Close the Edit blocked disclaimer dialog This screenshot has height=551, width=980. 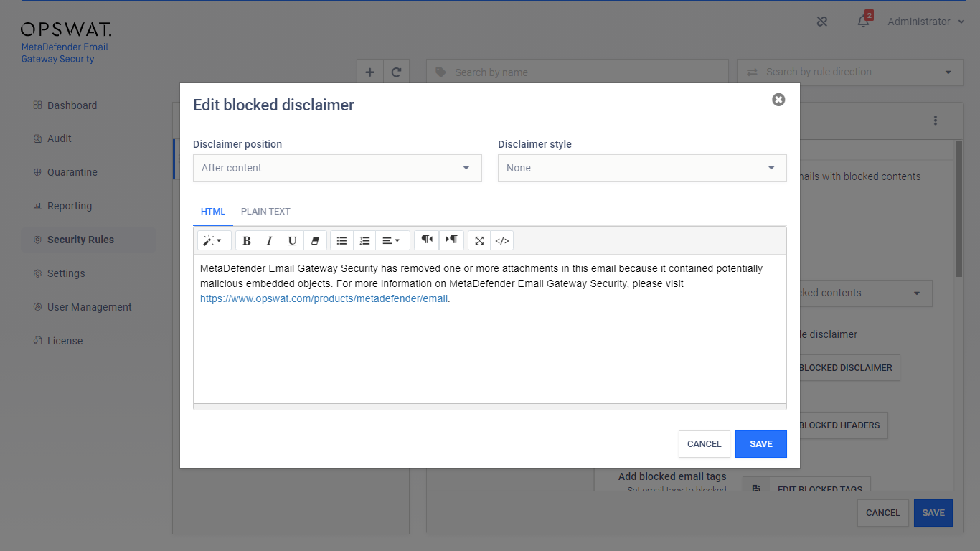click(778, 100)
